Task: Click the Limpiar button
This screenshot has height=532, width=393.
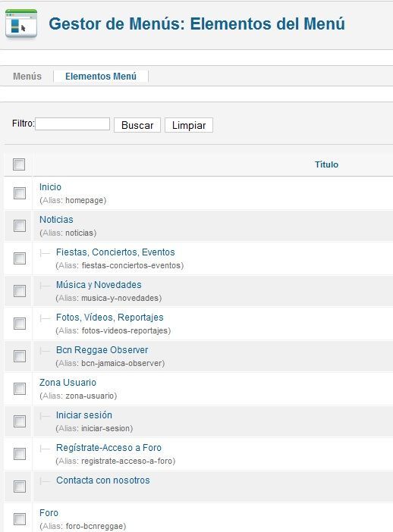Action: (189, 125)
